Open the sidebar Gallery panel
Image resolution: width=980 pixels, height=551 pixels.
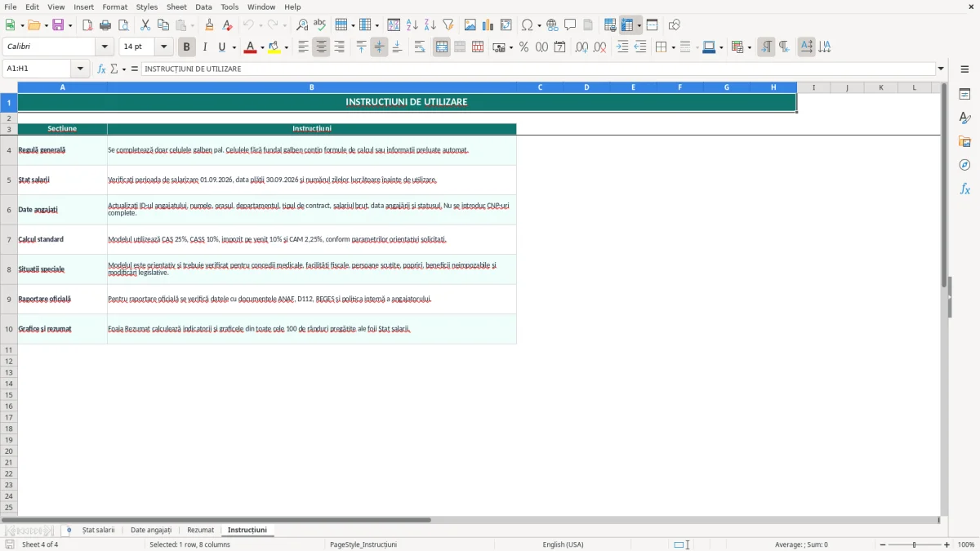point(964,141)
